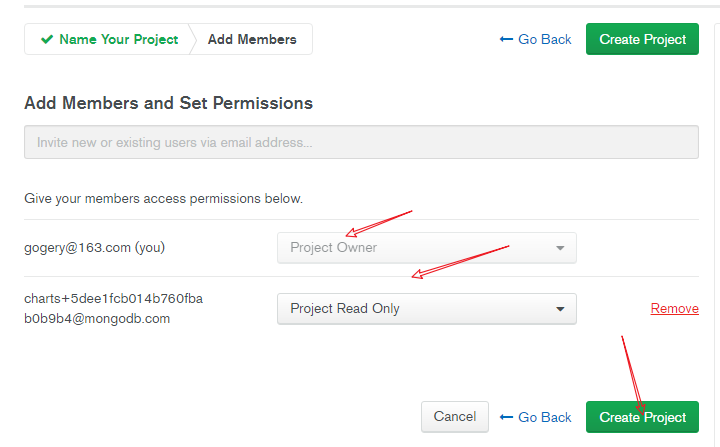Click the left arrow icon of top Go Back
Viewport: 720px width, 447px height.
pyautogui.click(x=506, y=40)
